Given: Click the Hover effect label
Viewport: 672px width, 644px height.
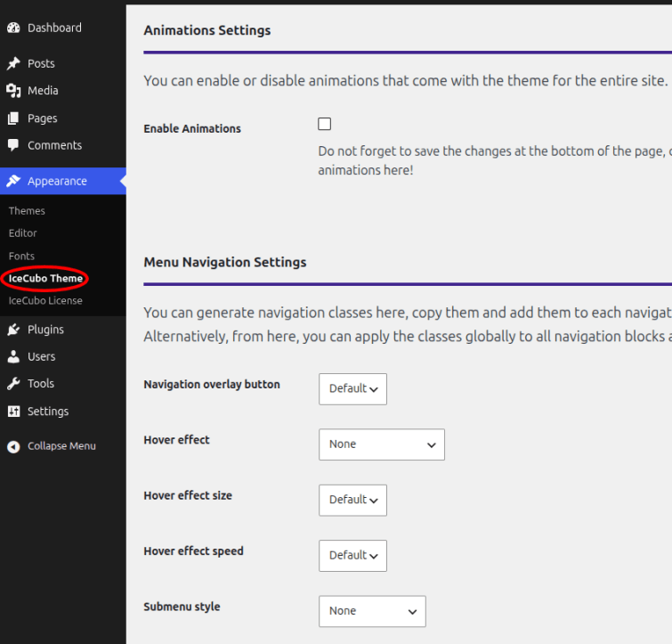Looking at the screenshot, I should click(x=176, y=440).
